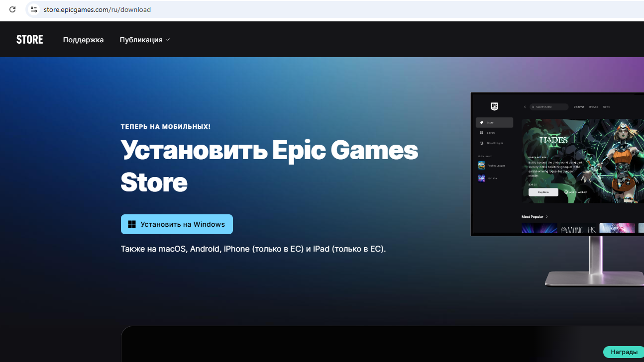Follow the Android download link
This screenshot has width=644, height=362.
pos(205,249)
